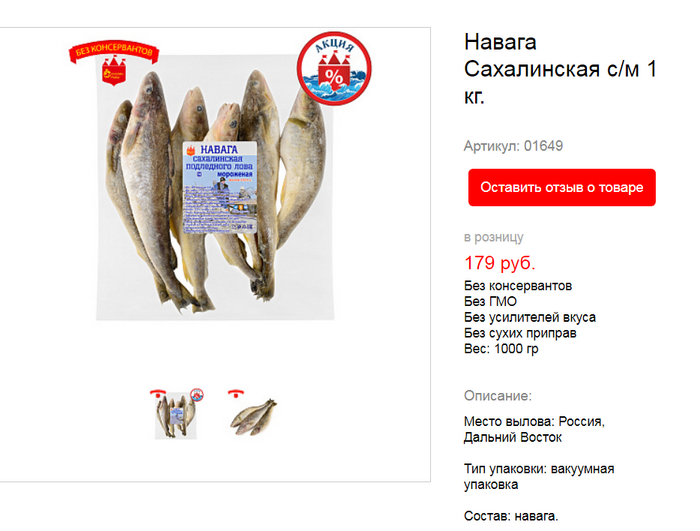Click the round 'Акция' percent discount badge

click(334, 69)
